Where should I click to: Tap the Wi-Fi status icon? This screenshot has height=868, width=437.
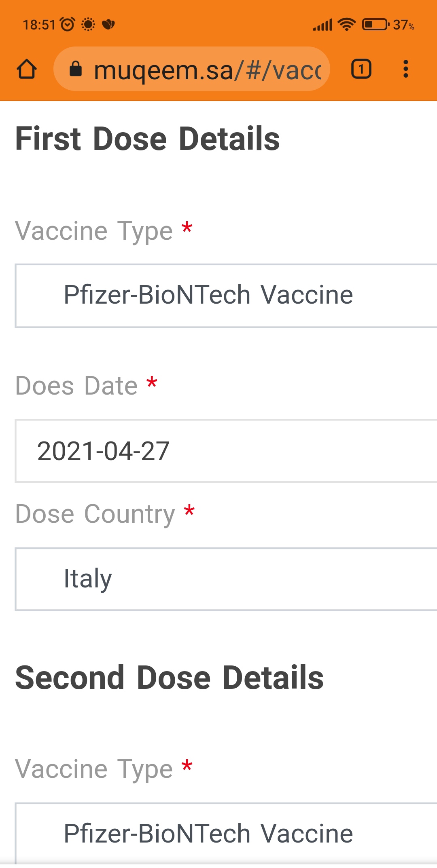(x=347, y=25)
